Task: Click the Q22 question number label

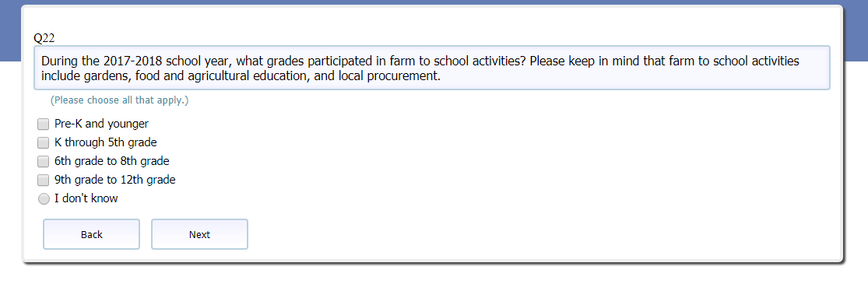Action: coord(44,38)
